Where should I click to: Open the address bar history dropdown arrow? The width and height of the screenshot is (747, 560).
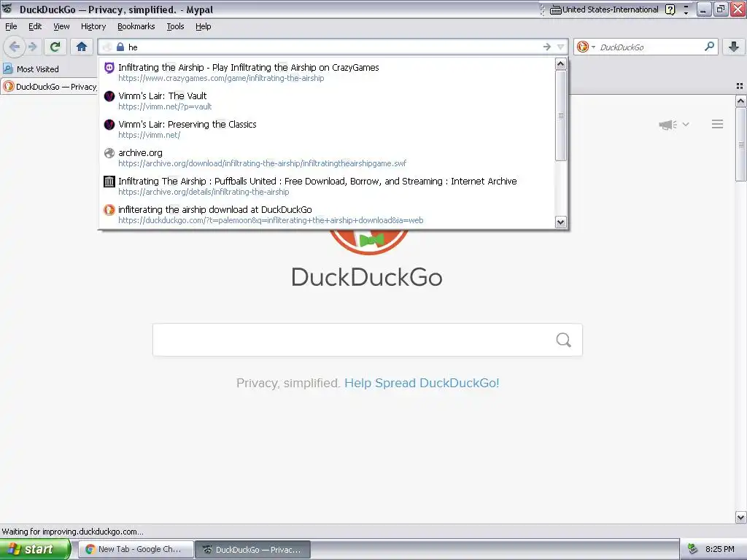[561, 47]
